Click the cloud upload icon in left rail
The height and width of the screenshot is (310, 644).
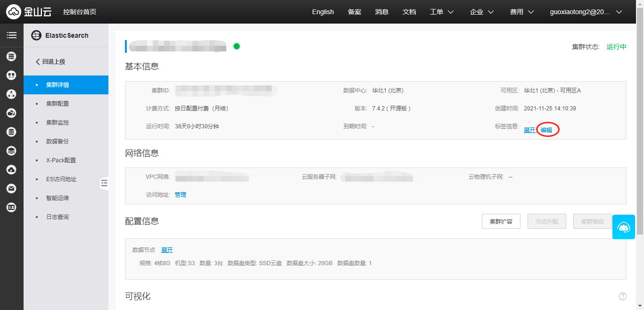coord(11,170)
